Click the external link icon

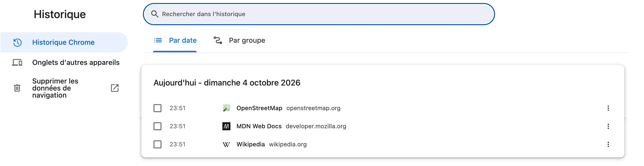tap(115, 88)
